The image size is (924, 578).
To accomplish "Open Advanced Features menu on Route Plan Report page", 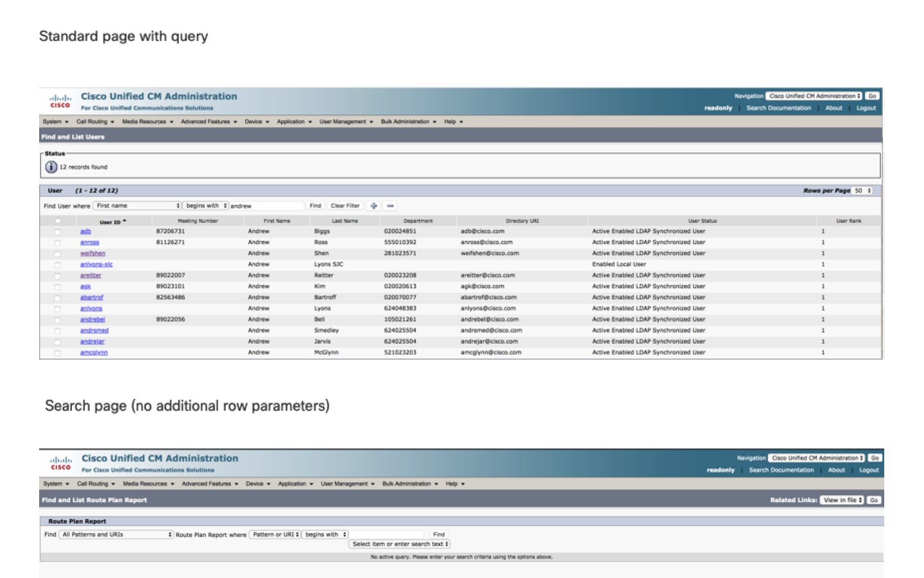I will 210,484.
